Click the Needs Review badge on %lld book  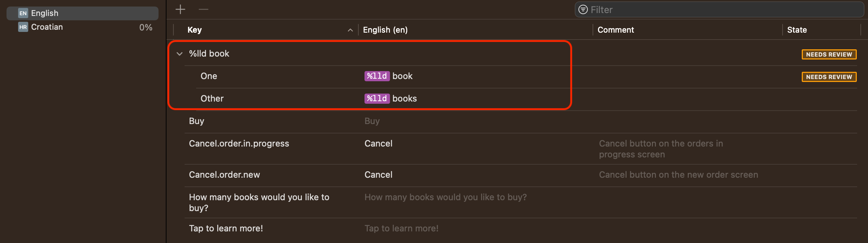(x=829, y=54)
